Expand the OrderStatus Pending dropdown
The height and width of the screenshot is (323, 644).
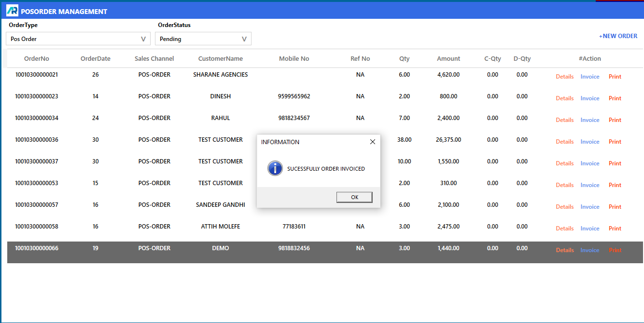pyautogui.click(x=203, y=39)
